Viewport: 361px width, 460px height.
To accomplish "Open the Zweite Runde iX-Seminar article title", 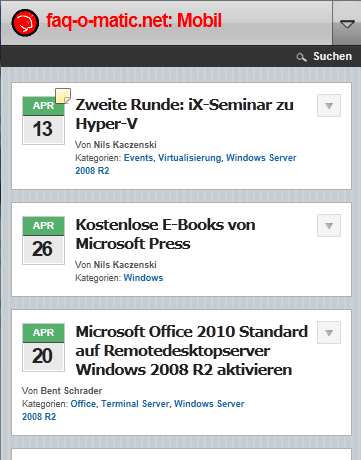I will [x=184, y=114].
